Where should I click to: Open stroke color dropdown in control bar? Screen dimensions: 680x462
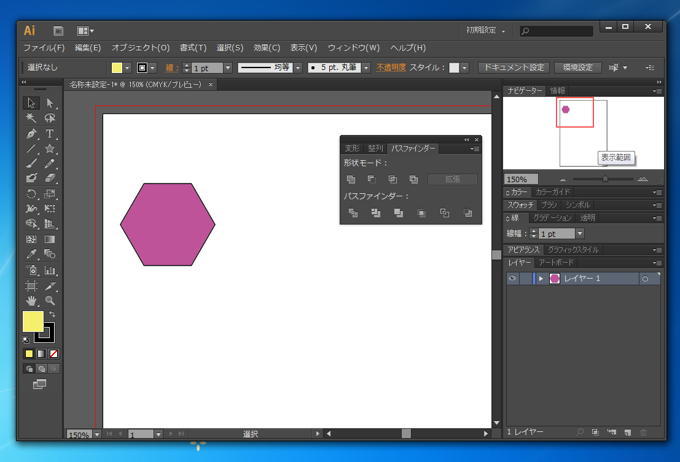[152, 68]
